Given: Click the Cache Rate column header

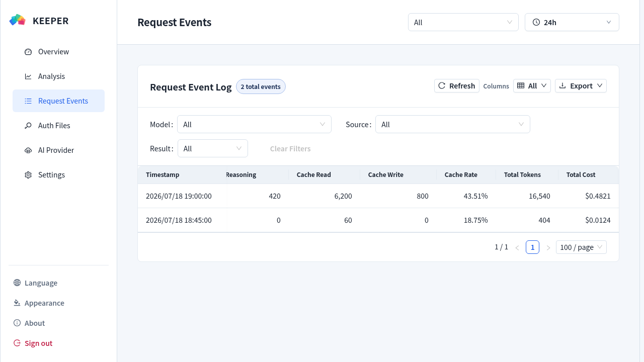Looking at the screenshot, I should click(461, 175).
